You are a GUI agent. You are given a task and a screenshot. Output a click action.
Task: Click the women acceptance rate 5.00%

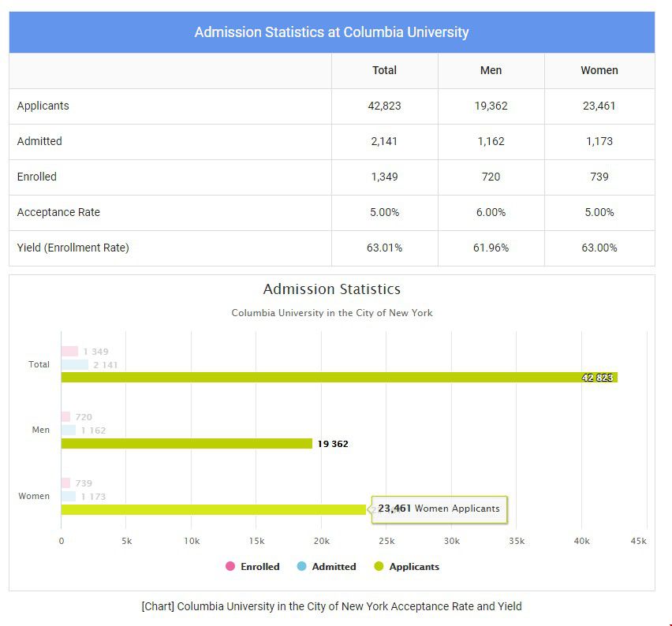pyautogui.click(x=599, y=212)
